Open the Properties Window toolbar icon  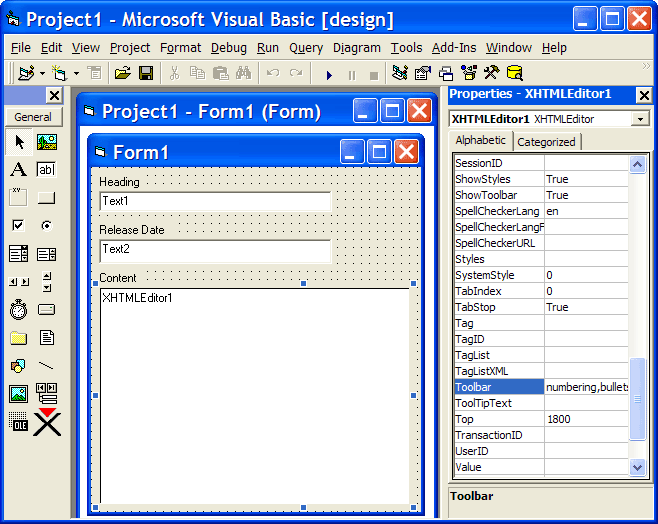(x=423, y=73)
